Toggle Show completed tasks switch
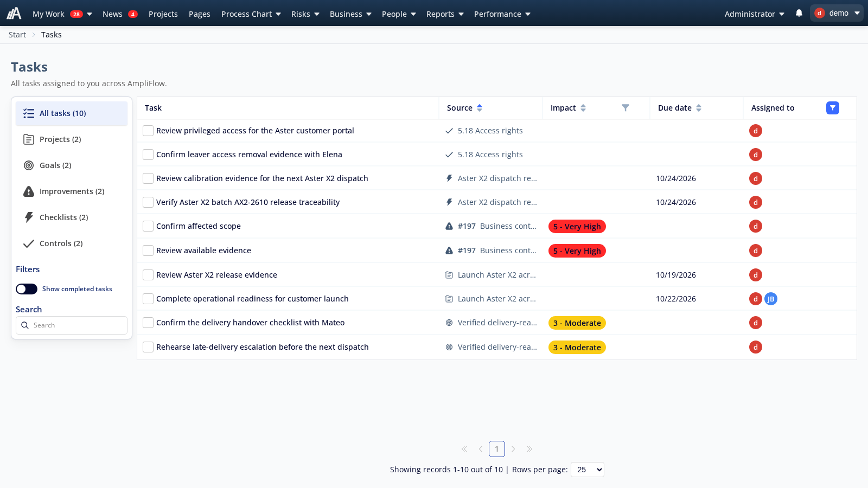Image resolution: width=868 pixels, height=488 pixels. pyautogui.click(x=27, y=289)
